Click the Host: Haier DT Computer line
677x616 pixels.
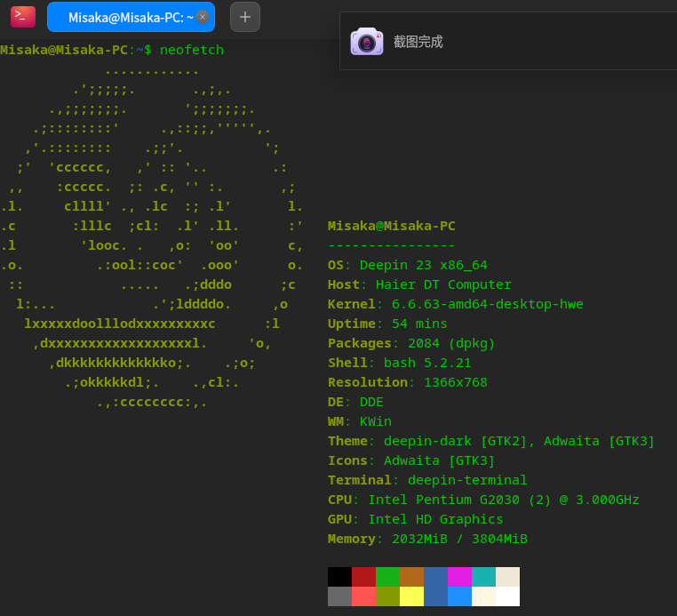(x=419, y=284)
